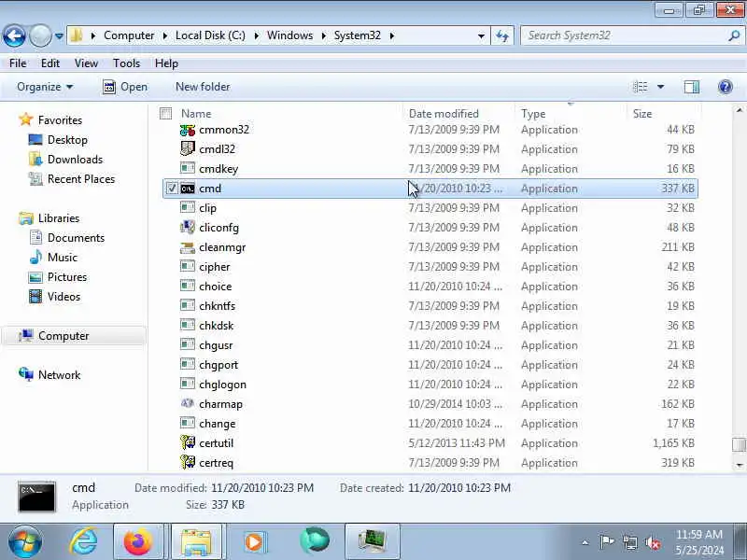Screen dimensions: 747x560
Task: Launch Firefox from taskbar
Action: click(x=137, y=541)
